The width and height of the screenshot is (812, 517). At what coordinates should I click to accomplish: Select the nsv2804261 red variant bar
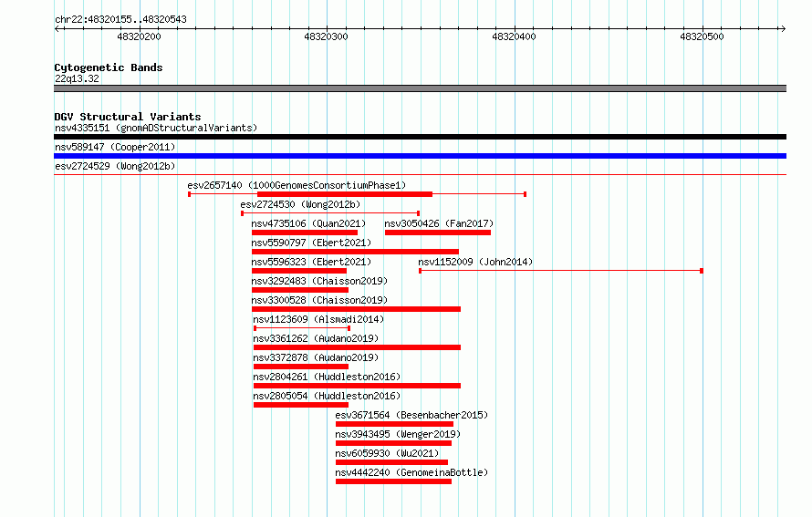(x=358, y=386)
